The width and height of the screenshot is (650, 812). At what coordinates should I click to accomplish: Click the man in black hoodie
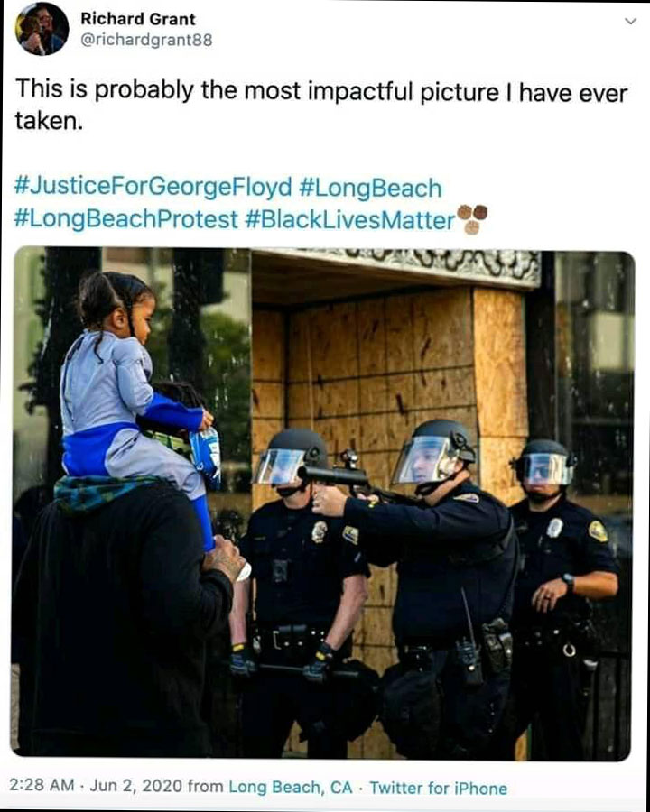(x=119, y=622)
